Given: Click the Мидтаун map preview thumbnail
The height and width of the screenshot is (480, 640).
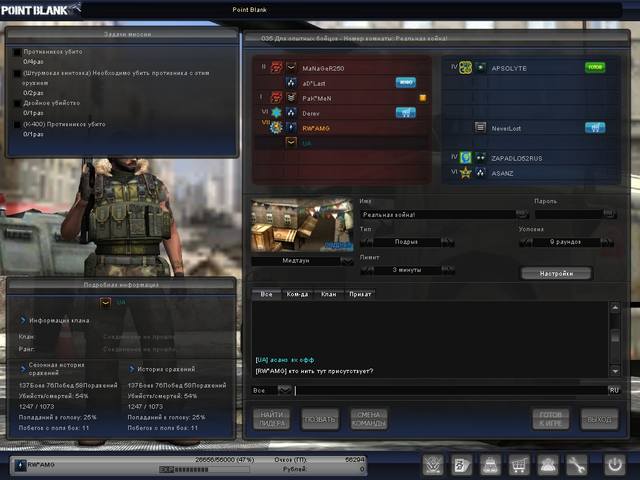Looking at the screenshot, I should tap(302, 225).
